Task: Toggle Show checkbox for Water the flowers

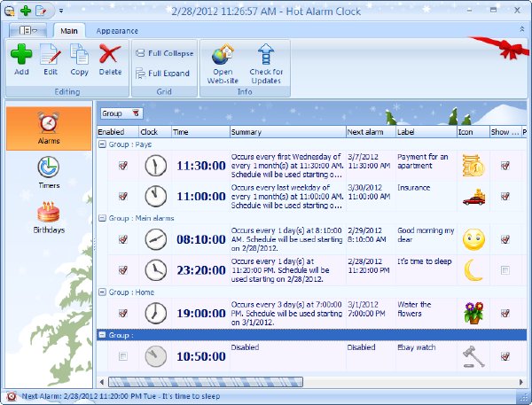Action: [x=505, y=313]
